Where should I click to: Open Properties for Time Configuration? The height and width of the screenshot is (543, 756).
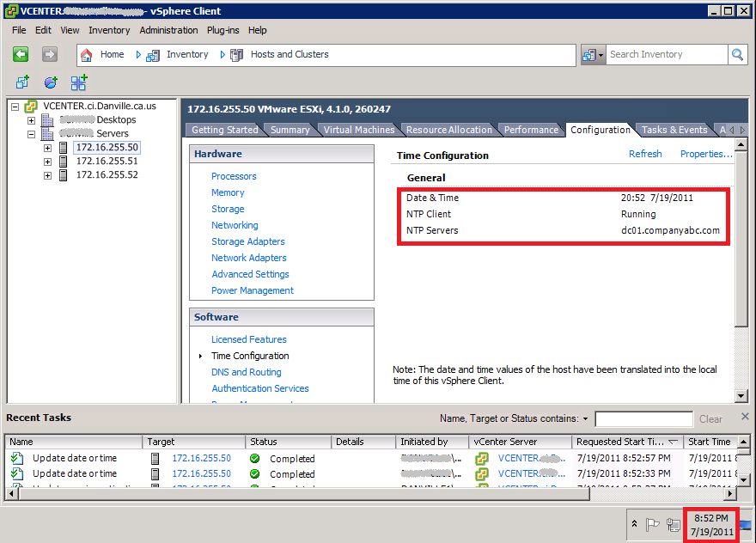704,154
